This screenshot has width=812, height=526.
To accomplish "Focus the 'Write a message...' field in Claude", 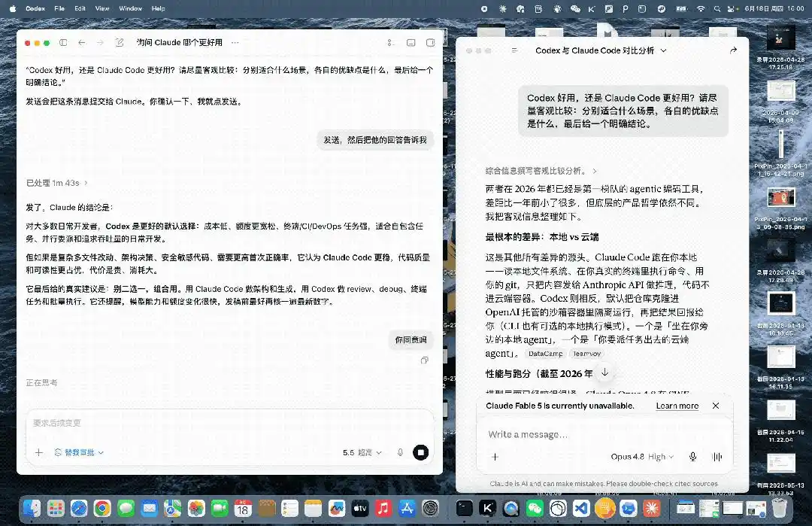I will [604, 434].
